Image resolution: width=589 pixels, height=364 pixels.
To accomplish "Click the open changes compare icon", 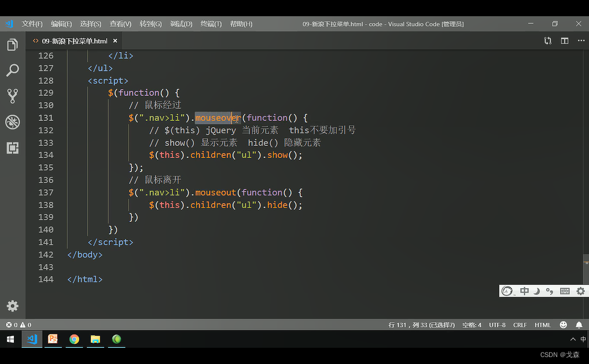I will pos(548,41).
